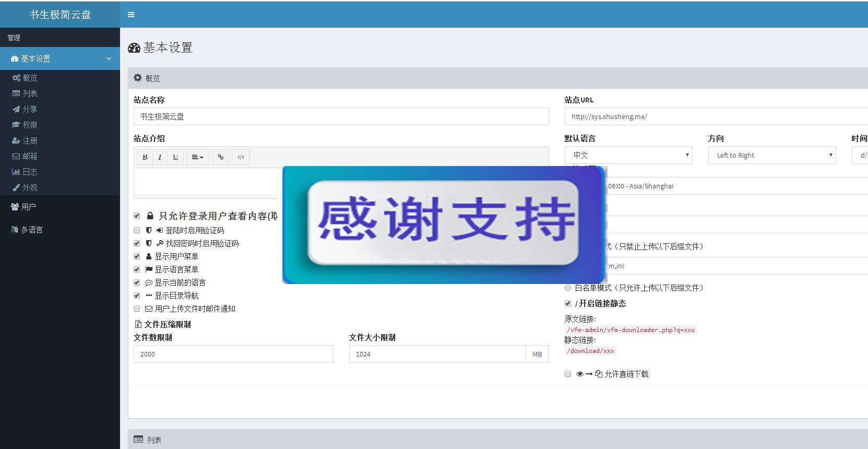Open the 方向 dropdown showing Left to Right

[772, 155]
